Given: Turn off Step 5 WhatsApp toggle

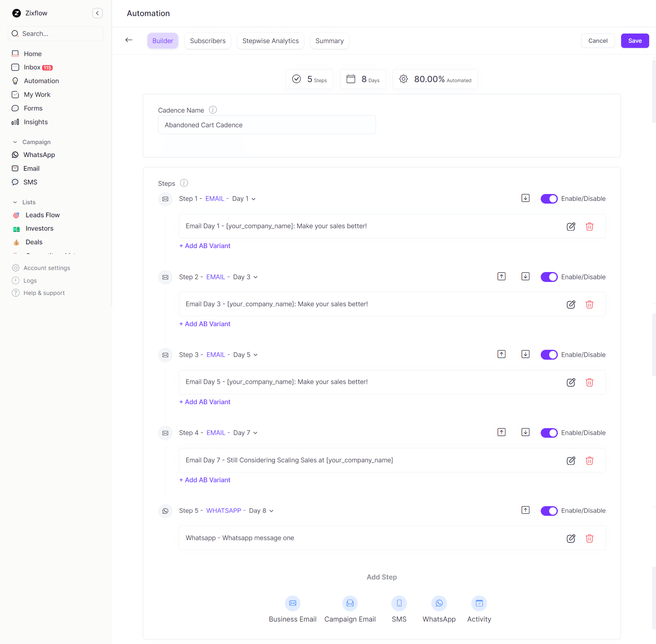Looking at the screenshot, I should pyautogui.click(x=549, y=511).
